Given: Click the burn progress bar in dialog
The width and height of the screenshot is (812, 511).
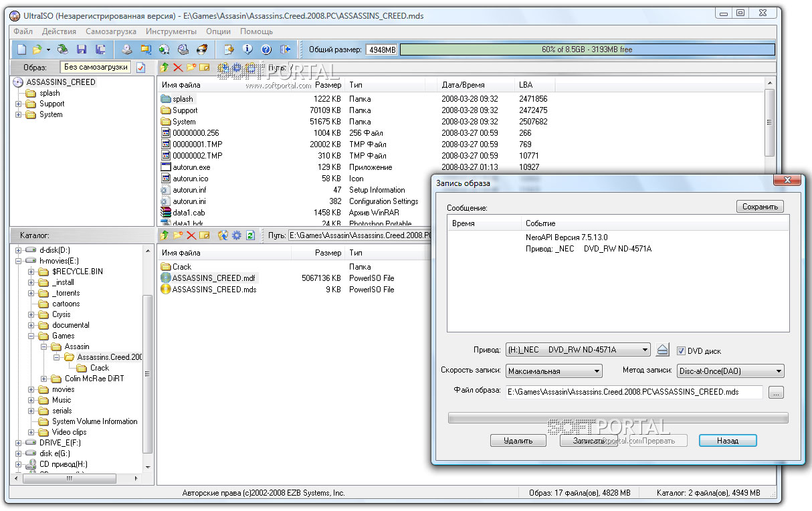Looking at the screenshot, I should 618,418.
